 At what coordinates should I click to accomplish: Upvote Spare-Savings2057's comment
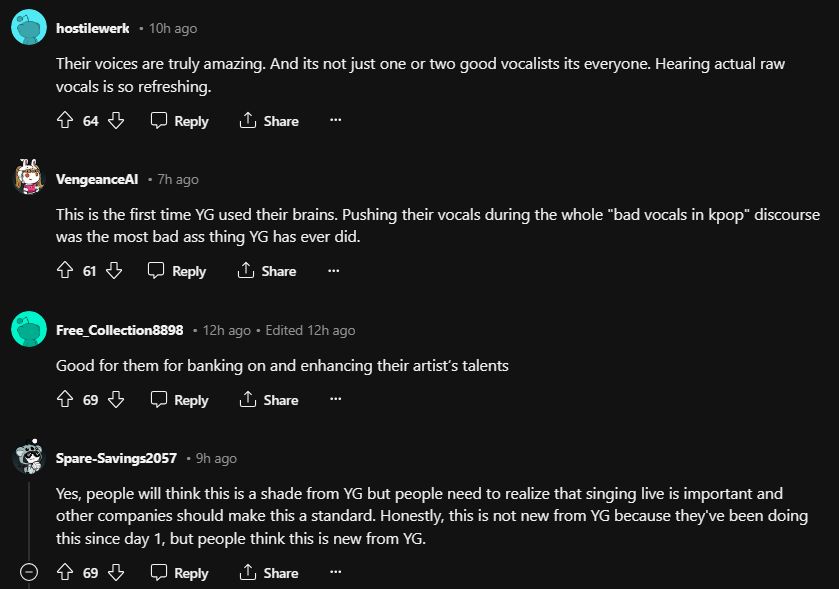pyautogui.click(x=66, y=573)
